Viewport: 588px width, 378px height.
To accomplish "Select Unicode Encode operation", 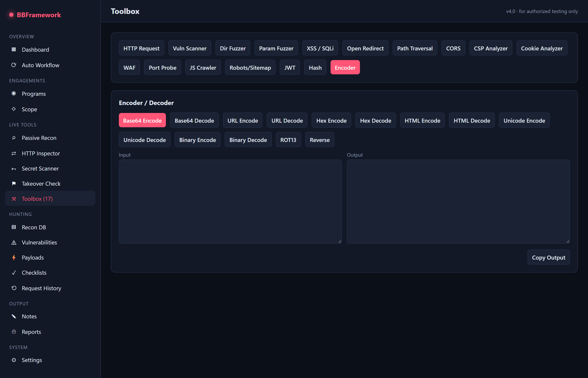I will (524, 120).
